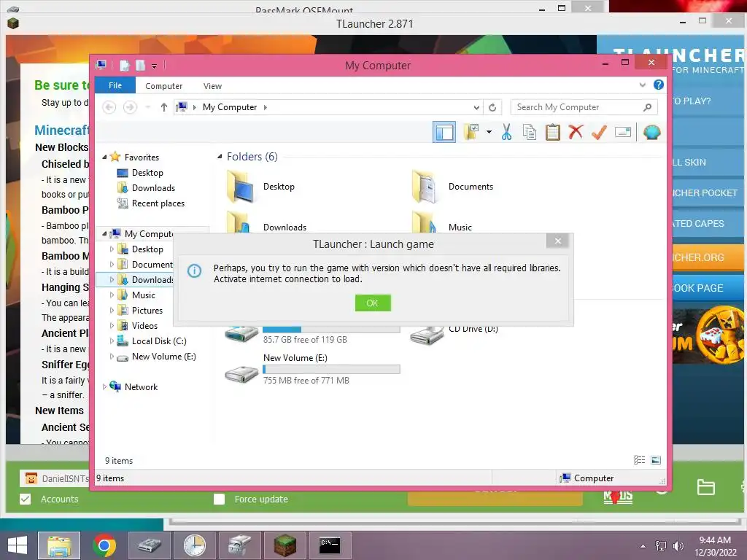This screenshot has width=747, height=560.
Task: Open the File Explorer taskbar icon
Action: pos(59,545)
